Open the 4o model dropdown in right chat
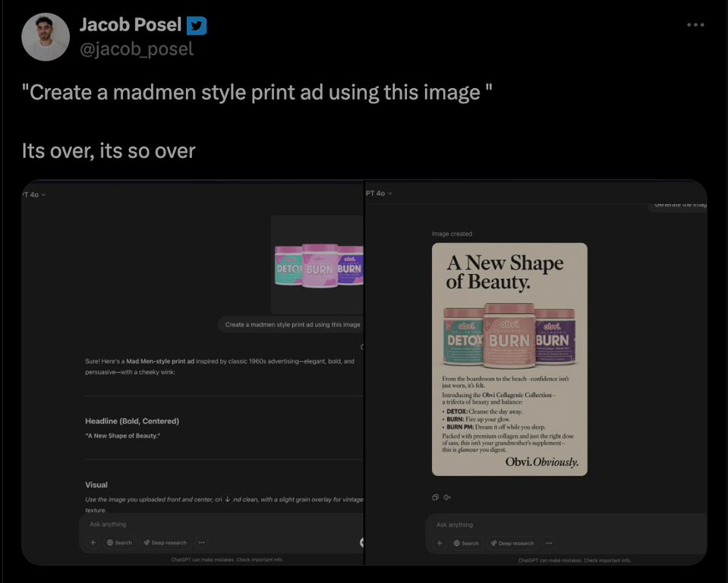 pos(379,193)
